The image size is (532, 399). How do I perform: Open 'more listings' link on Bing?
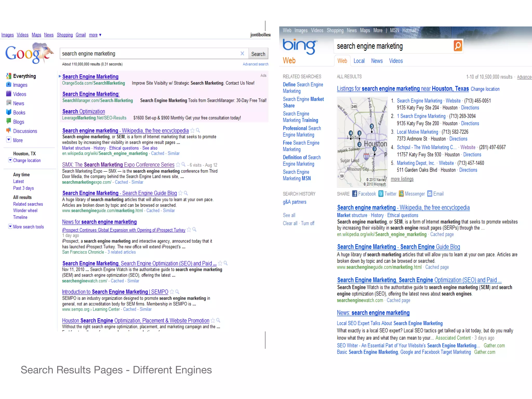click(x=402, y=179)
